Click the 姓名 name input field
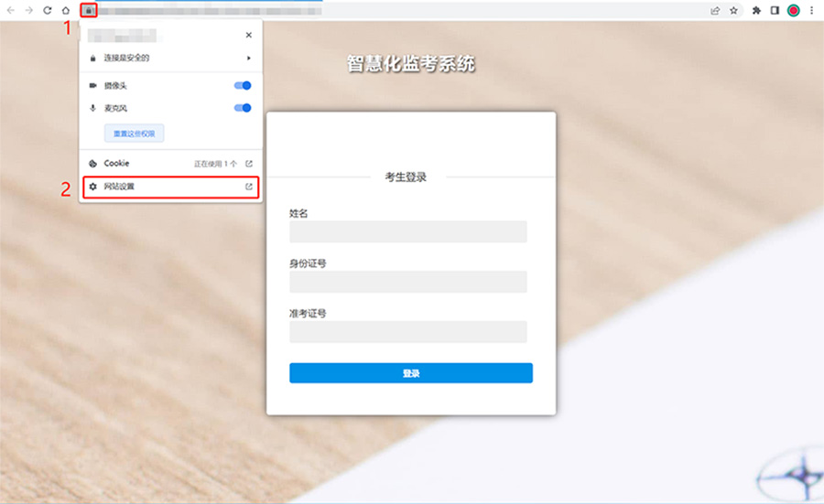The height and width of the screenshot is (504, 824). pos(408,232)
